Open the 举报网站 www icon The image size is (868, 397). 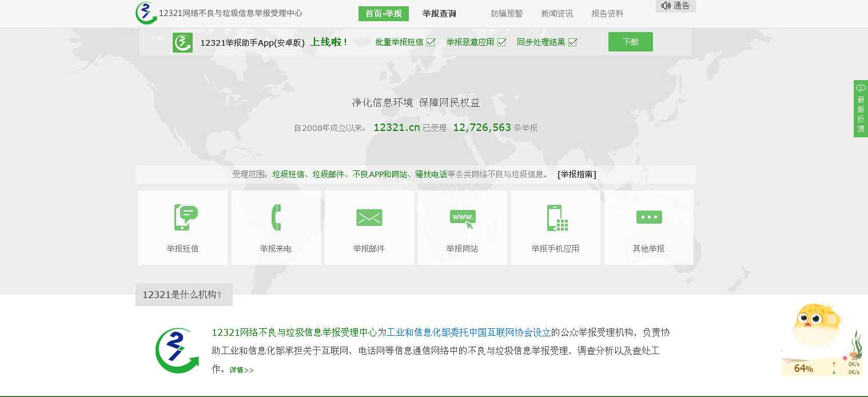(x=463, y=218)
